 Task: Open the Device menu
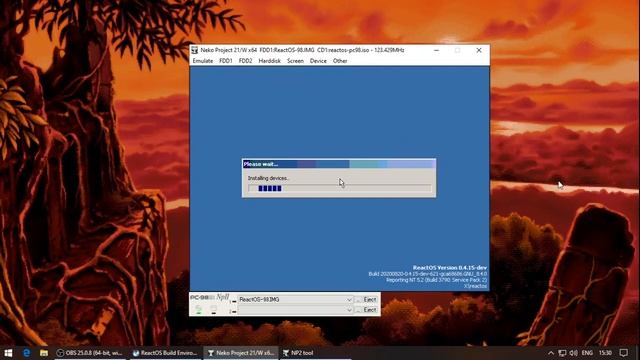pos(318,61)
